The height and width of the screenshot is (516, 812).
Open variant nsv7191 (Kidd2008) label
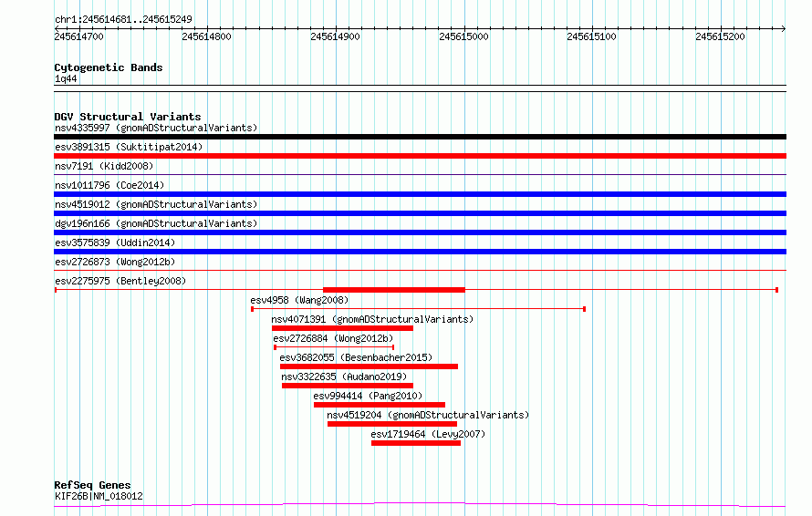[x=104, y=166]
